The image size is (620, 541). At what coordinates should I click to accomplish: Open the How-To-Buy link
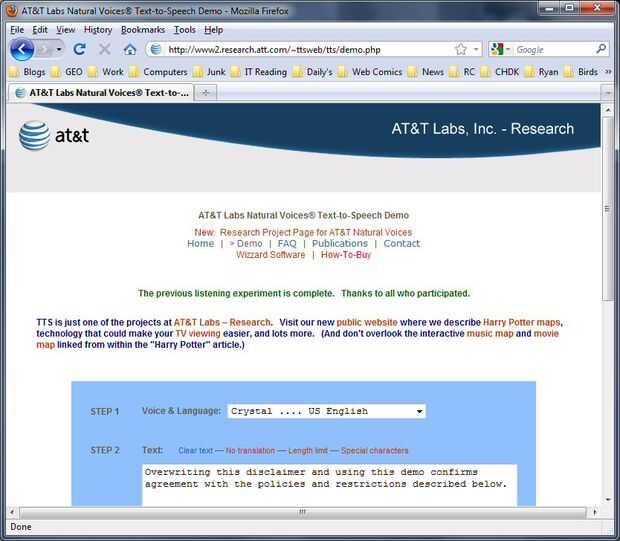point(346,255)
